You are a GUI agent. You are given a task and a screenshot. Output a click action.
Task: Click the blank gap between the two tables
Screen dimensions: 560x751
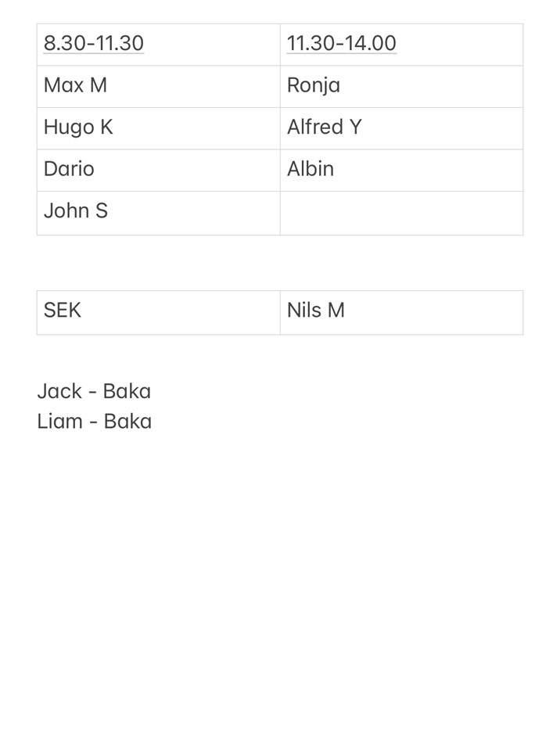click(x=280, y=263)
